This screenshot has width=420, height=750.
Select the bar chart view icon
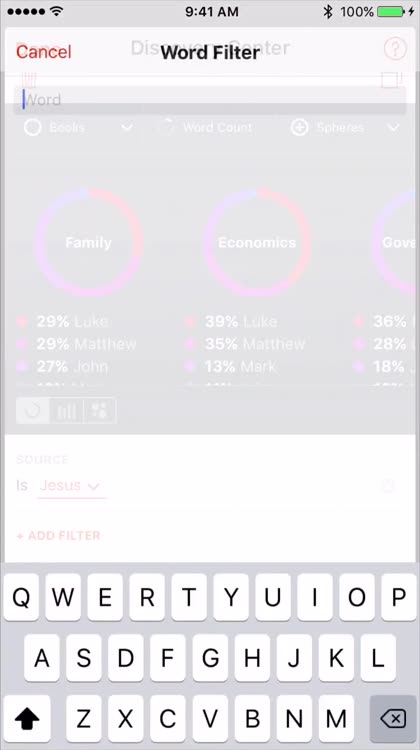66,410
